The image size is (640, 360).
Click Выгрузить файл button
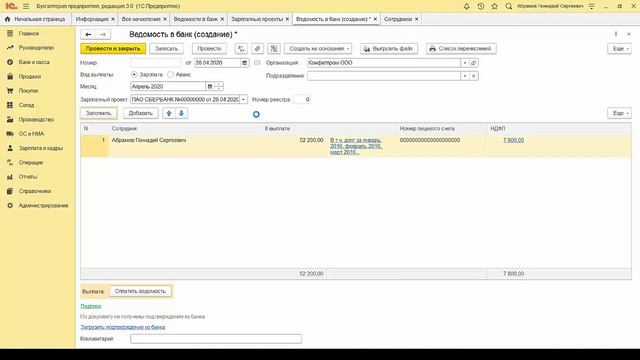click(x=389, y=49)
